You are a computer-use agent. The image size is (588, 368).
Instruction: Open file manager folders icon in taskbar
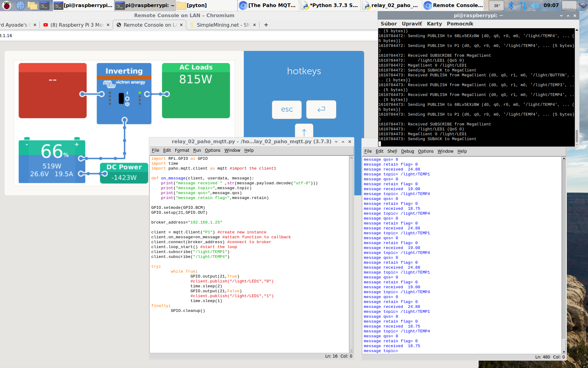click(x=32, y=5)
